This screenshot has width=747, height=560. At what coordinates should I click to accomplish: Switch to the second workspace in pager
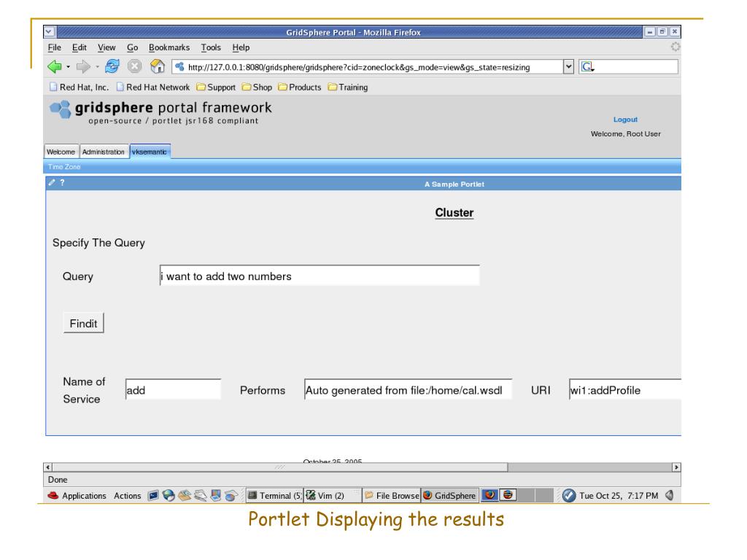point(508,495)
